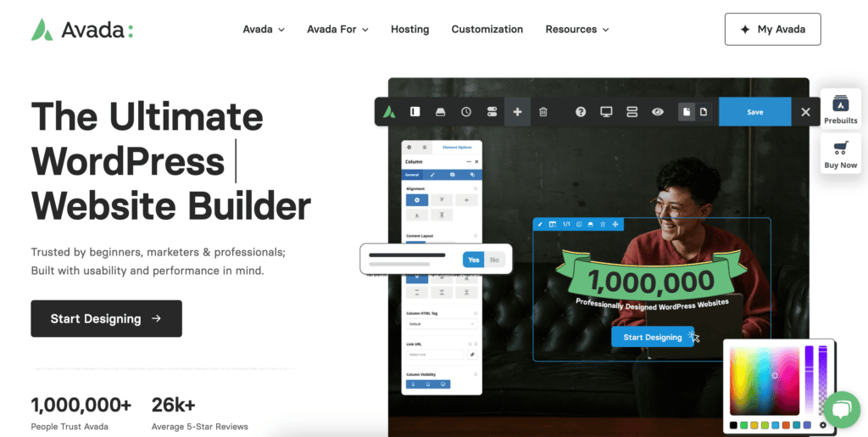Toggle the eye preview icon in toolbar
Screen dimensions: 868x437
(658, 112)
